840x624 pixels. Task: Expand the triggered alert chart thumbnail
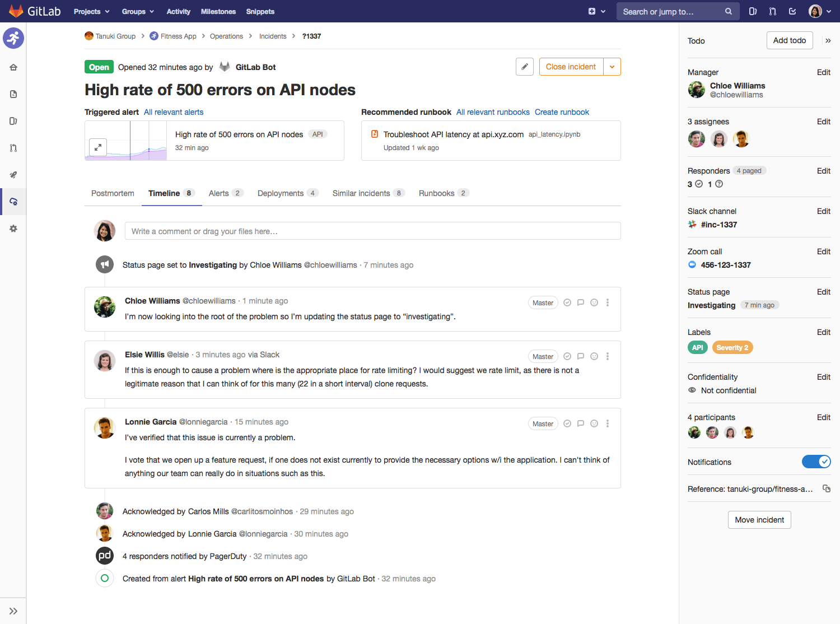pos(98,147)
